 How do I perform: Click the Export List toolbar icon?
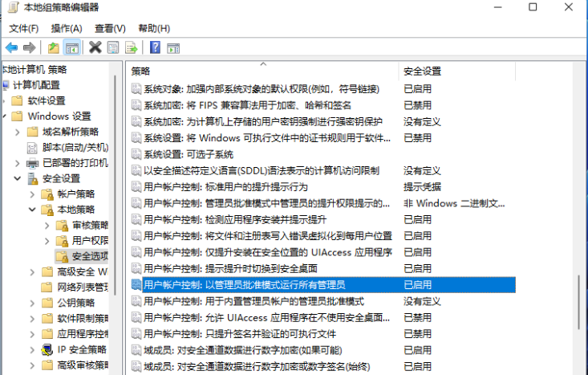(131, 47)
